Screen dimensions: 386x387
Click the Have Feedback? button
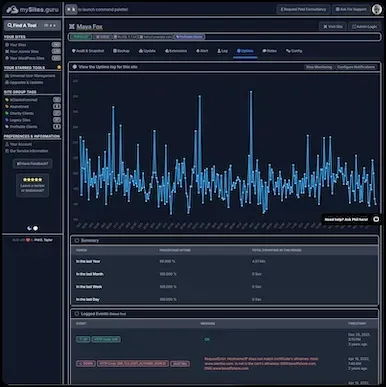pyautogui.click(x=32, y=164)
